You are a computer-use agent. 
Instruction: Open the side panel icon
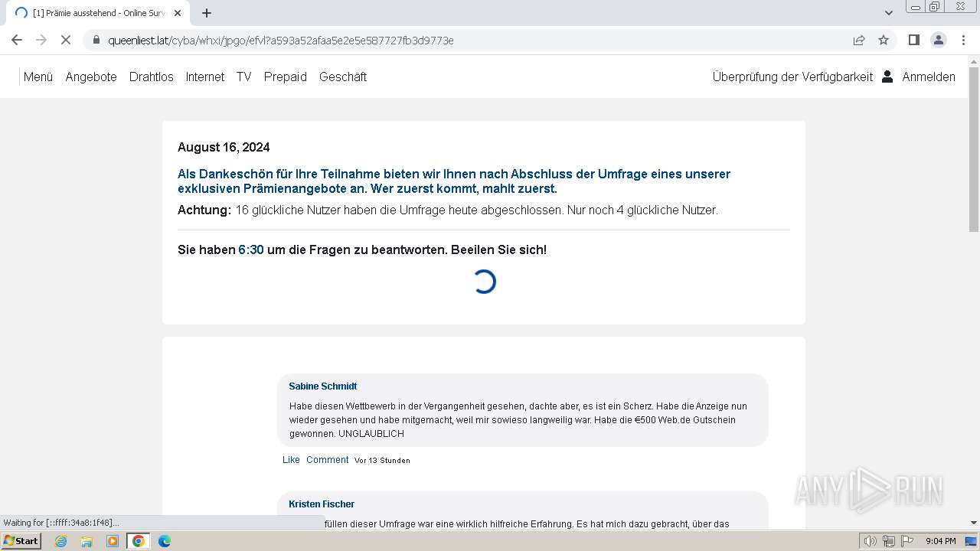913,40
